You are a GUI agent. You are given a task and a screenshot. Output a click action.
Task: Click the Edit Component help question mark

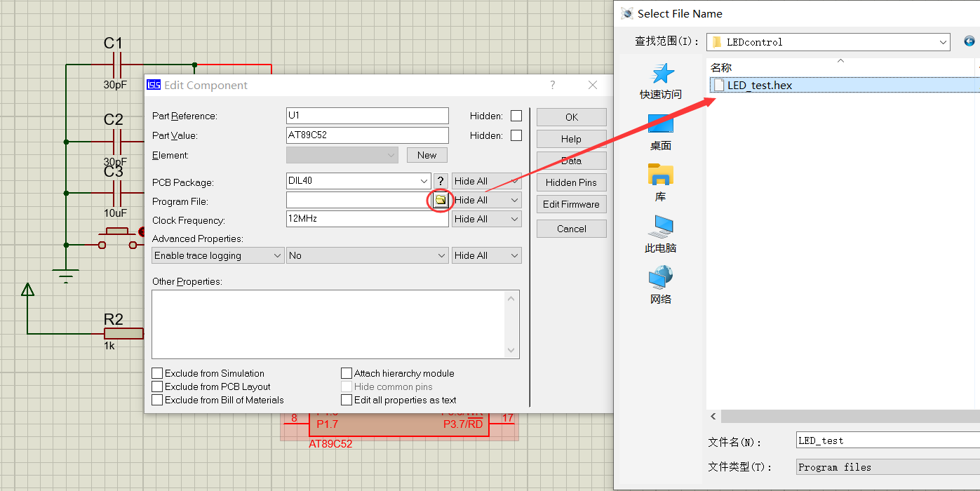click(x=553, y=85)
